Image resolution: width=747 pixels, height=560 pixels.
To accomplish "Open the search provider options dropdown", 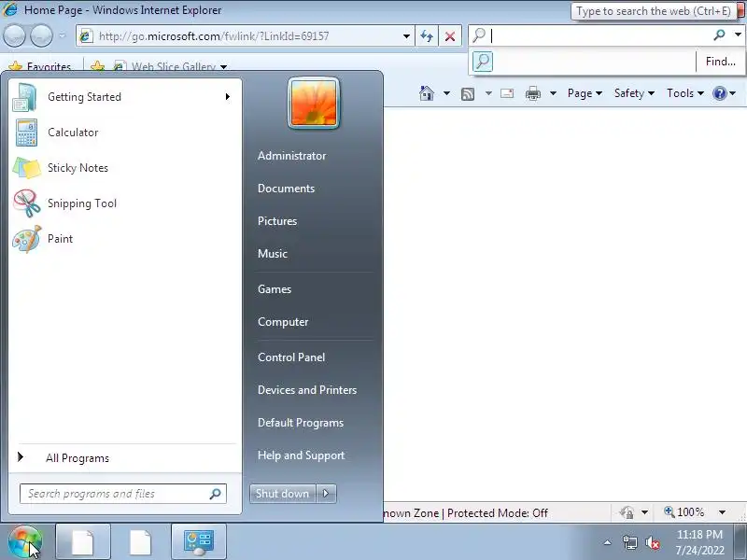I will pyautogui.click(x=738, y=35).
